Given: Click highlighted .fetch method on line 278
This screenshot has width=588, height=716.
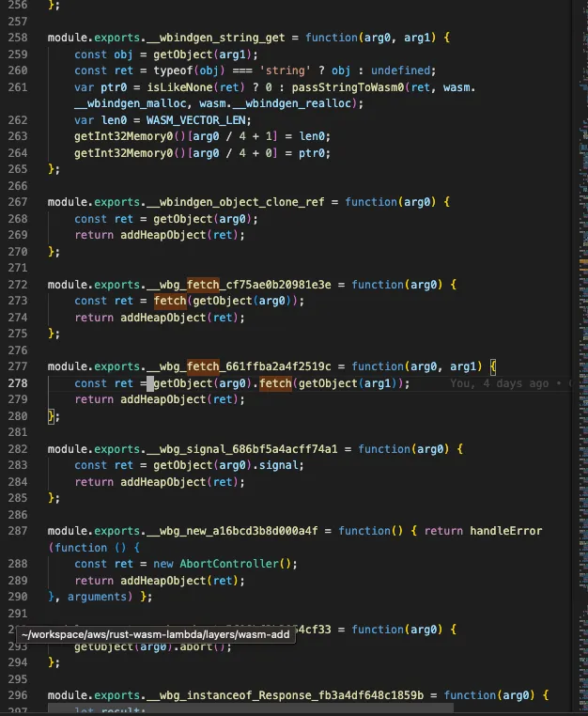Looking at the screenshot, I should pyautogui.click(x=275, y=383).
